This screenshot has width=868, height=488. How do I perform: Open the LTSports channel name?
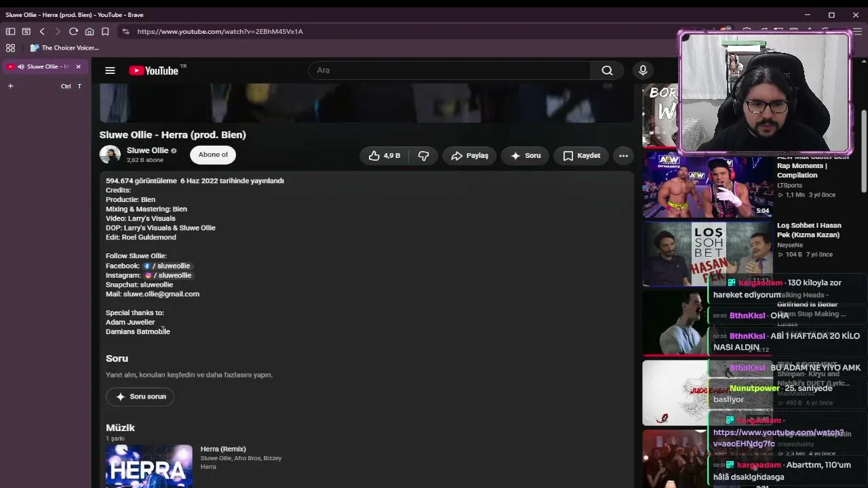click(789, 185)
